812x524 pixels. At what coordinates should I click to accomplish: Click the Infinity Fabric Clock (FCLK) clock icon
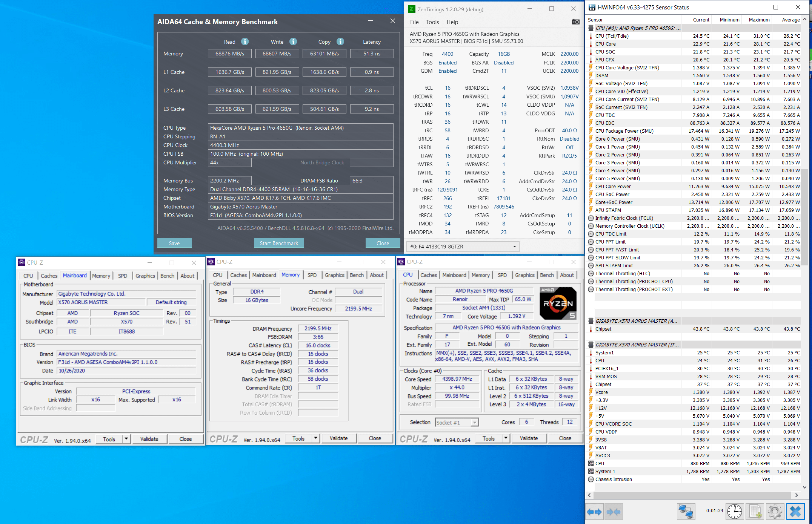(x=591, y=218)
